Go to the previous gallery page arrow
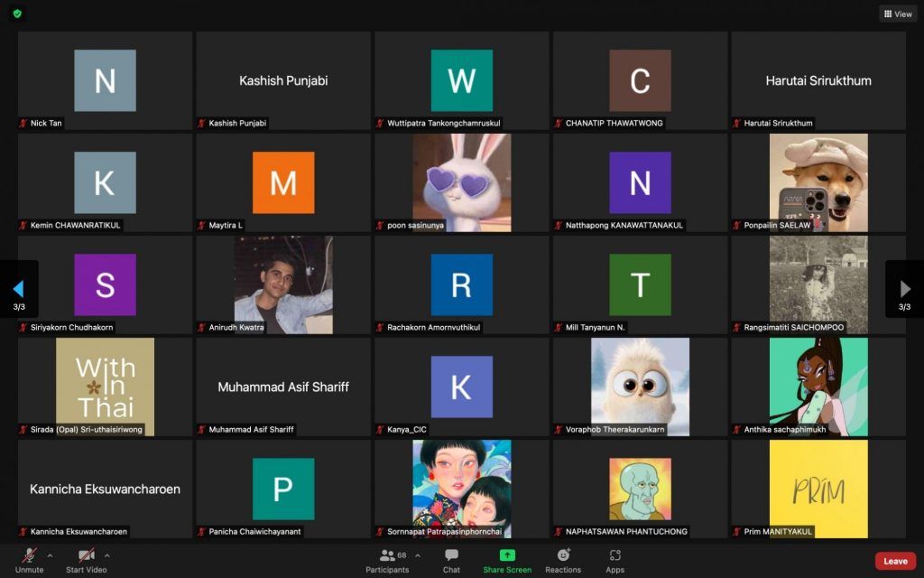The height and width of the screenshot is (578, 924). 18,289
